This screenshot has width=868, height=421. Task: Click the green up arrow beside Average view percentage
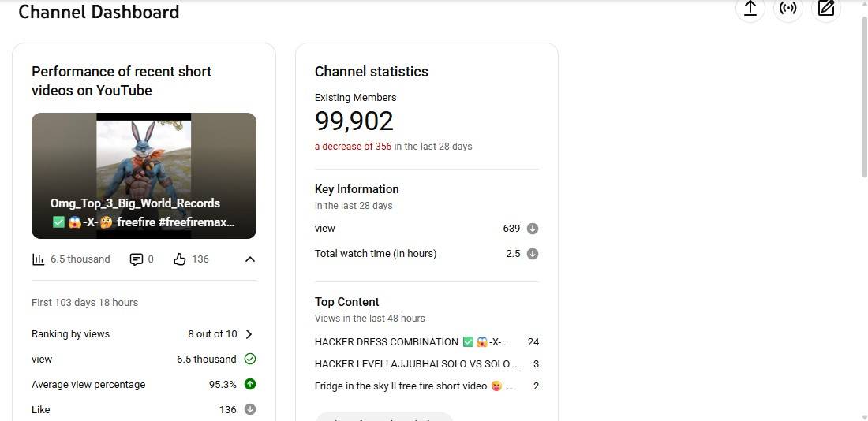point(250,384)
